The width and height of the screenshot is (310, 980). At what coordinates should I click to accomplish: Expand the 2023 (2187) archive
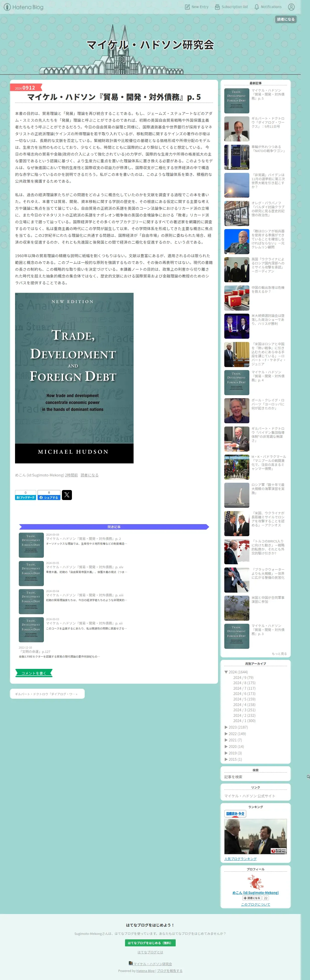tap(236, 727)
